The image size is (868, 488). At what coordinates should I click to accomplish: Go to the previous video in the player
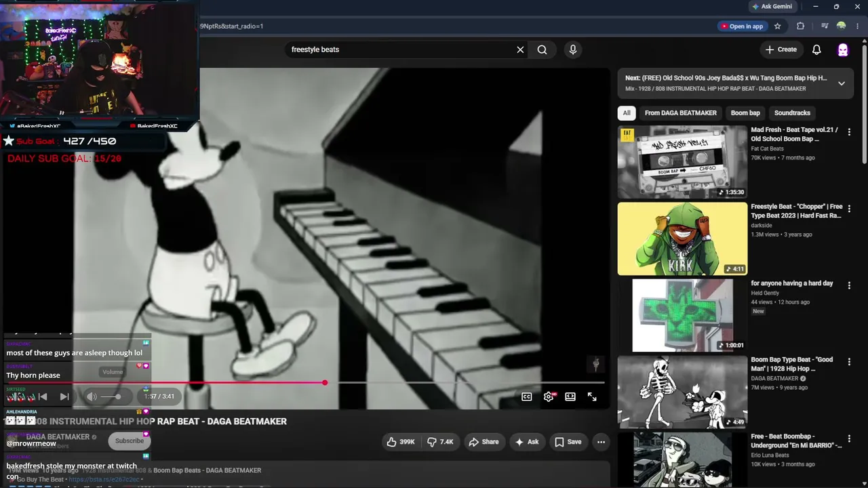pyautogui.click(x=43, y=396)
